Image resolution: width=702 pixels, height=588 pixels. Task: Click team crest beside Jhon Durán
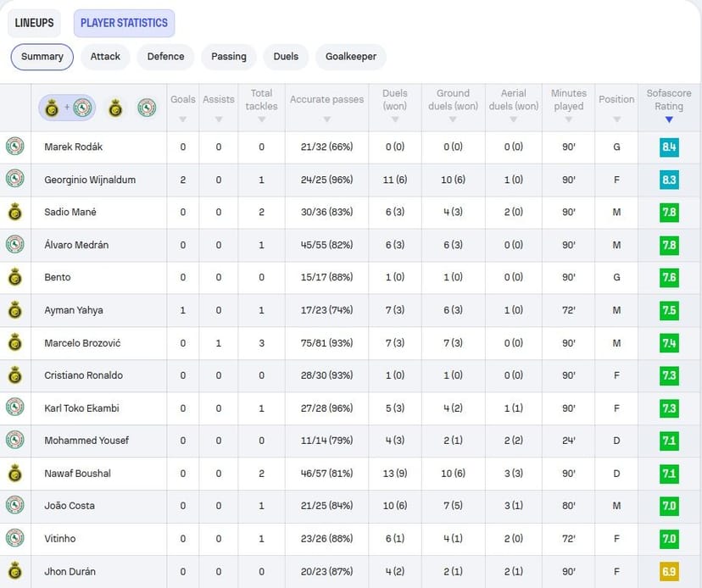pos(14,571)
